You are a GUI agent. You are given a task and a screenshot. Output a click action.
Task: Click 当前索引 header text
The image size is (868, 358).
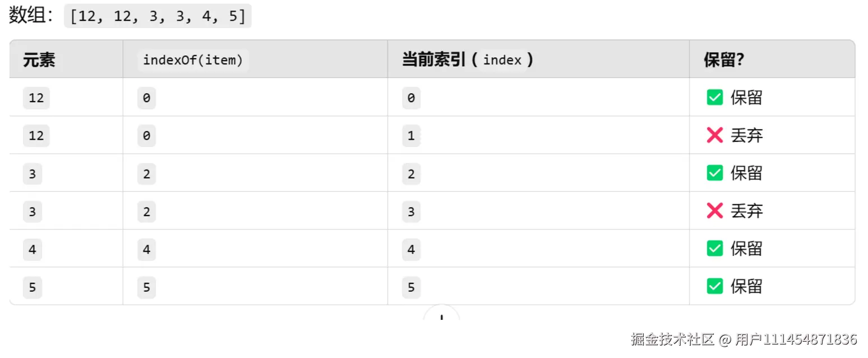(x=435, y=59)
